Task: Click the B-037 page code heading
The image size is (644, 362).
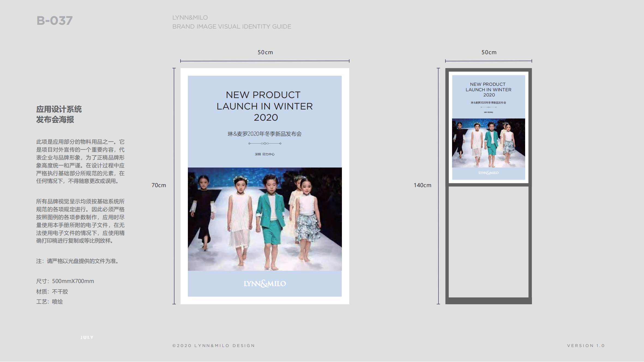Action: pos(55,21)
